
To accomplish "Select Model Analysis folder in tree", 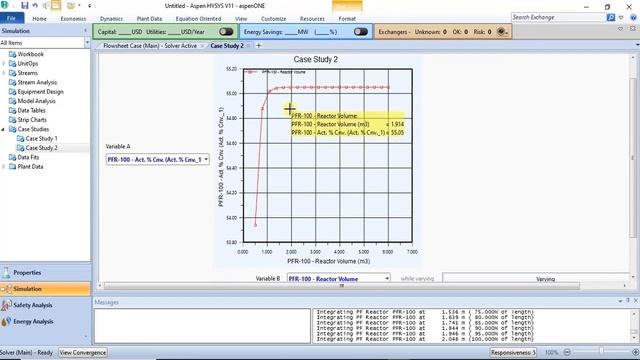I will click(x=36, y=101).
